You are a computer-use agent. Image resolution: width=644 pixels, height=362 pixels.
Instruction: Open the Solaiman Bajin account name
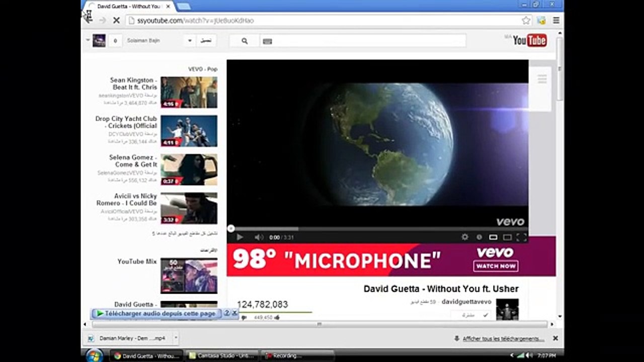pos(143,40)
